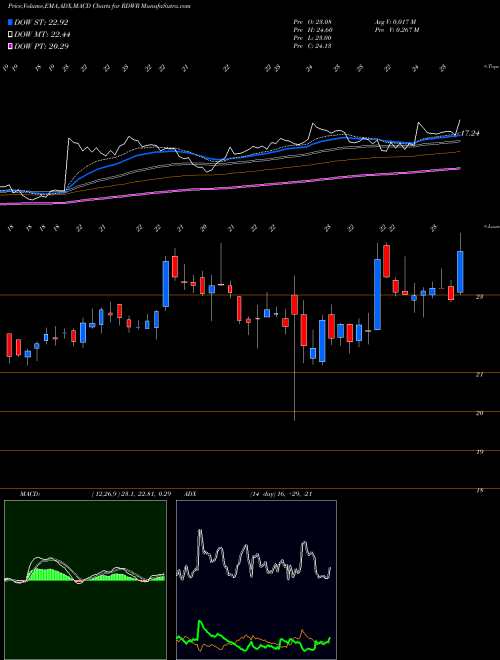Click the ADX panel heading

click(x=190, y=494)
